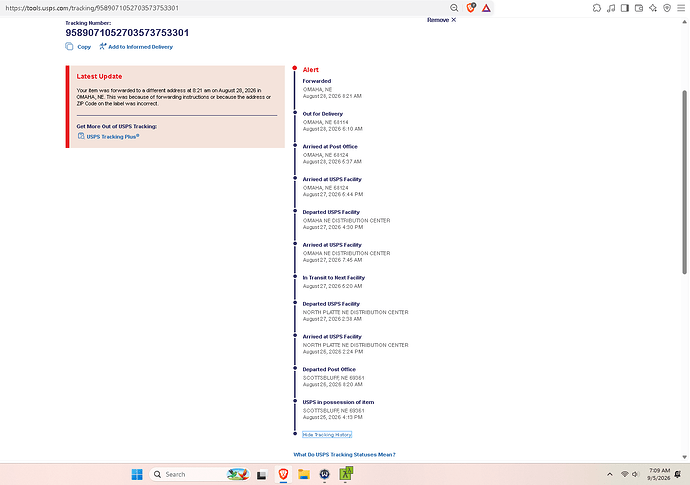Image resolution: width=690 pixels, height=485 pixels.
Task: Click the August 26, 2026 4:13 PM timestamp
Action: (333, 417)
